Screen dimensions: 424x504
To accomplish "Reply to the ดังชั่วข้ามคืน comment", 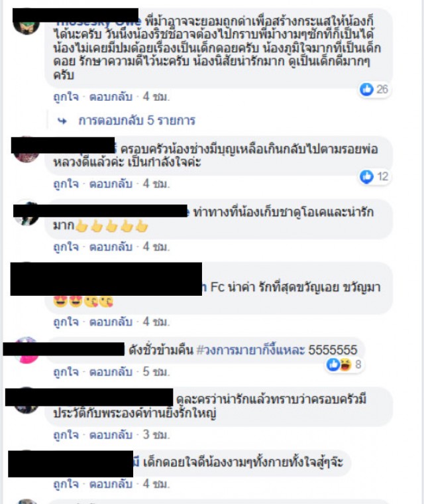I will pyautogui.click(x=111, y=371).
